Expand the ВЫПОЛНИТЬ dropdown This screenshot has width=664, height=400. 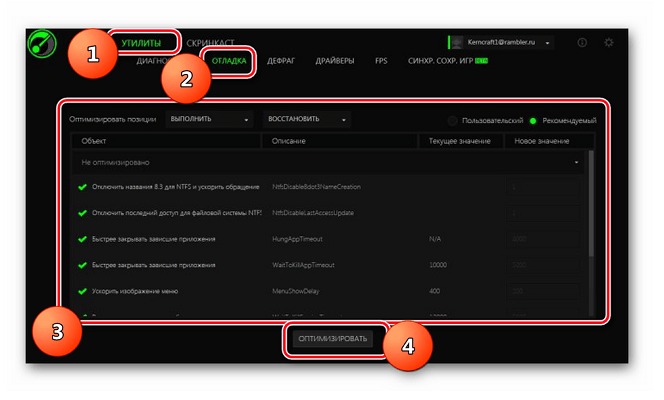210,119
